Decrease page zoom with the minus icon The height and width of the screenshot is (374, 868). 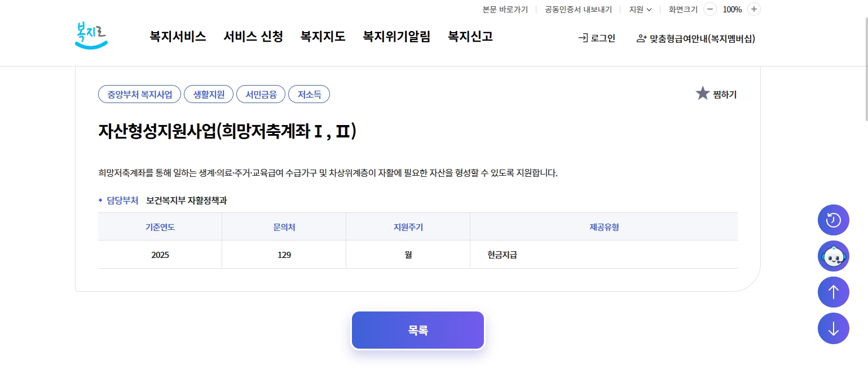710,9
